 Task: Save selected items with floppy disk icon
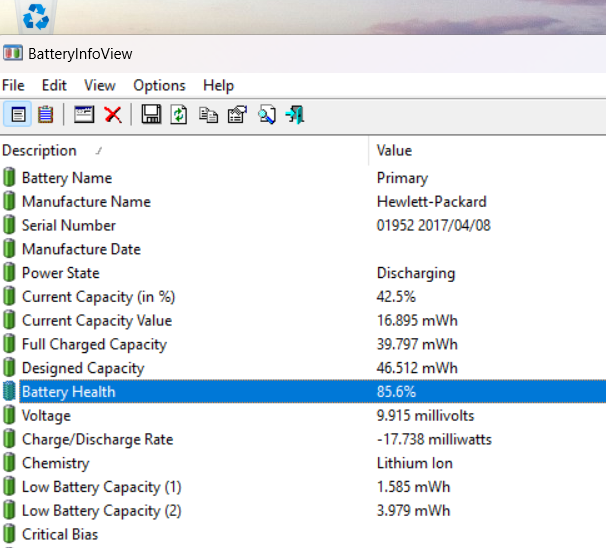(151, 115)
